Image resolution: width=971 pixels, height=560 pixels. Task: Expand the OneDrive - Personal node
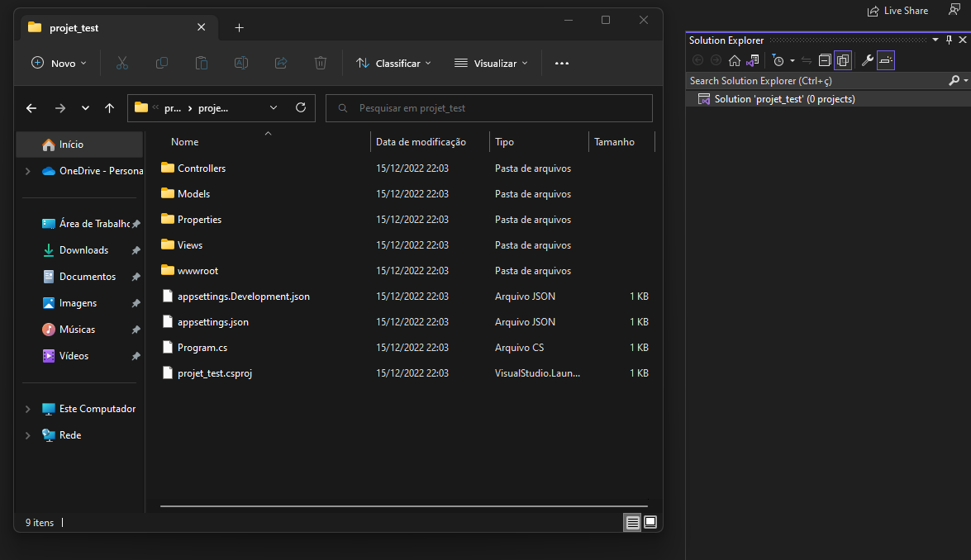point(27,172)
